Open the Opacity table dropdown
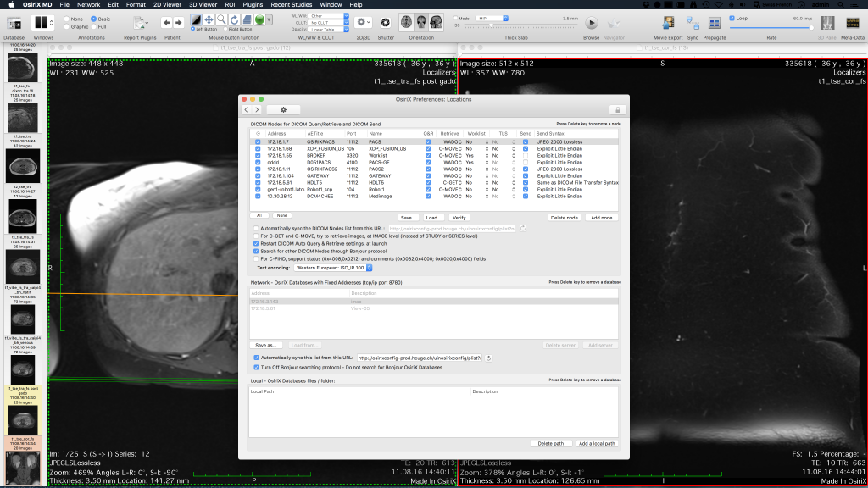The width and height of the screenshot is (868, 488). pyautogui.click(x=329, y=30)
